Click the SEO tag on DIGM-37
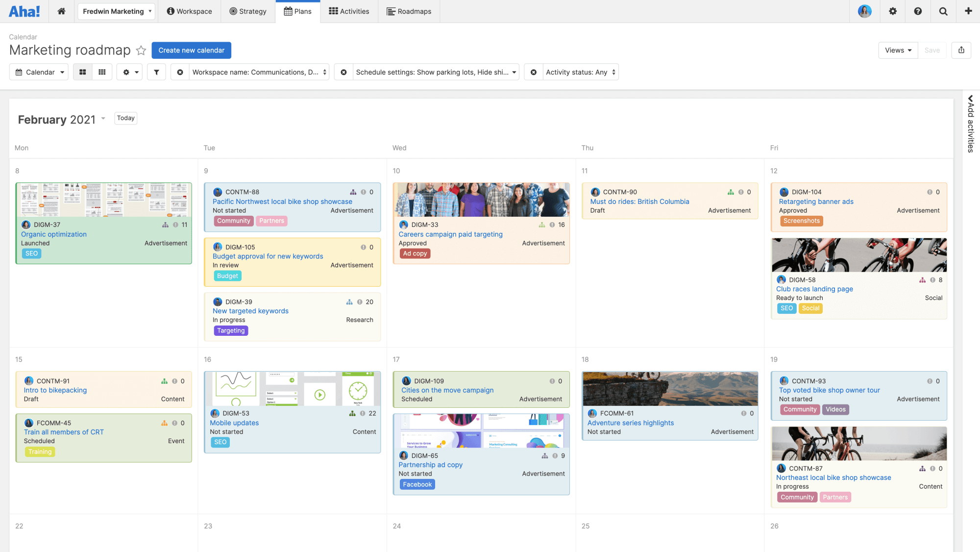Screen dimensions: 980x552 (31, 253)
